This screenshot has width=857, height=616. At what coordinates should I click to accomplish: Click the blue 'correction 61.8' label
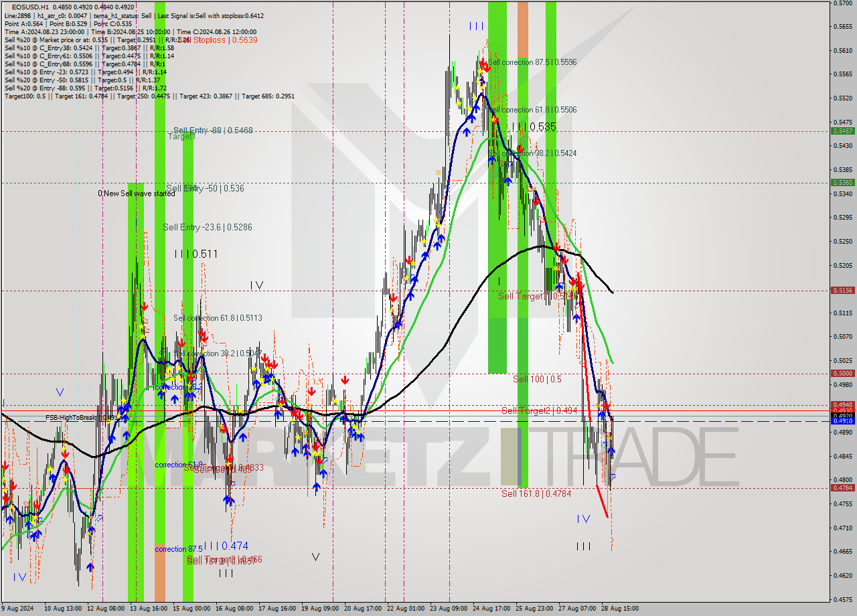point(179,465)
